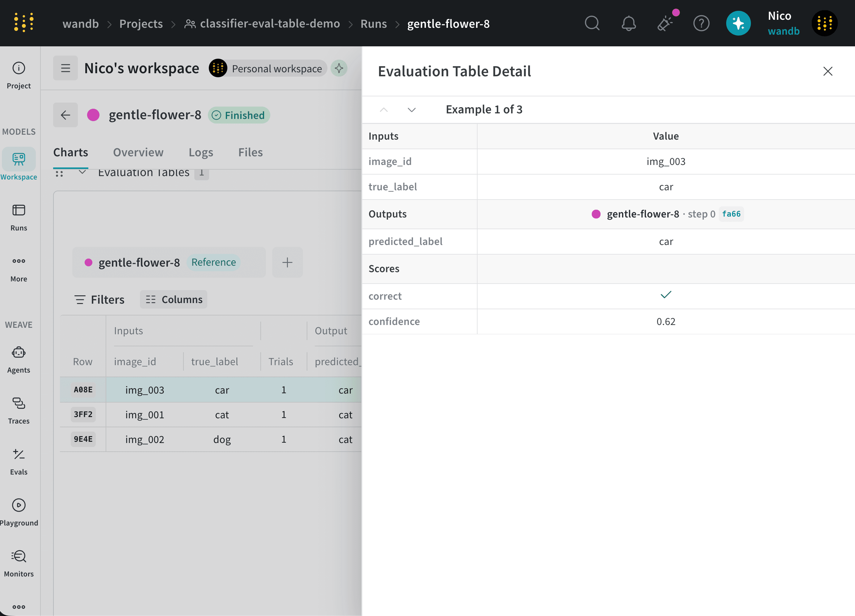Click the Projects breadcrumb link

(x=141, y=24)
